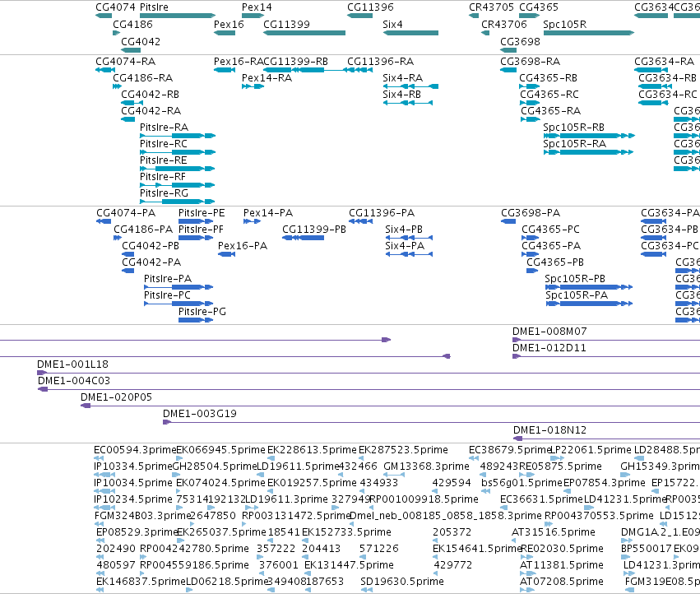
Task: Select the Pex16 gene label
Action: click(229, 24)
